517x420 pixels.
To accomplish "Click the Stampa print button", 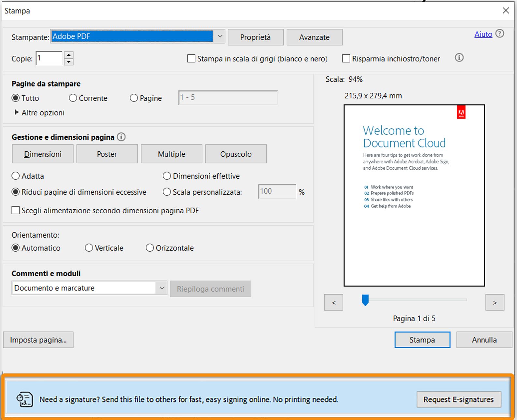I will (422, 340).
